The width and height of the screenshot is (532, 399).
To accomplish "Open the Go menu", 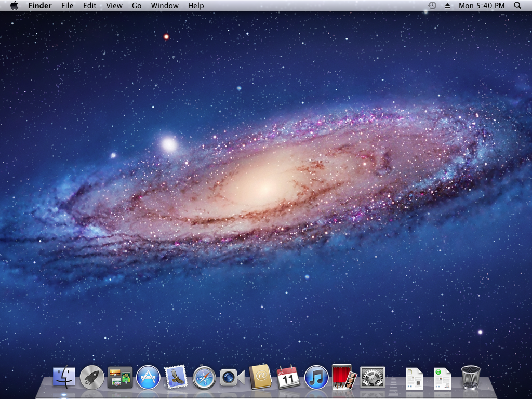I will point(136,6).
